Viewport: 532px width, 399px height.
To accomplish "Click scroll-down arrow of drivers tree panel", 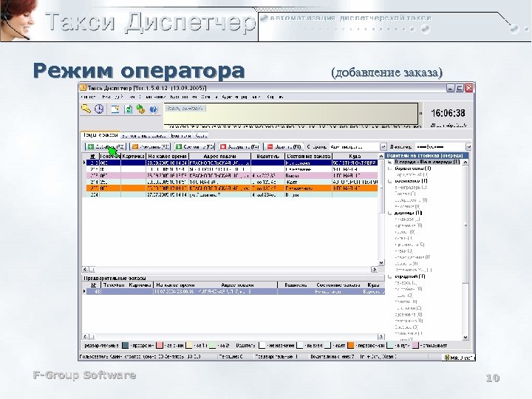I will (x=465, y=337).
